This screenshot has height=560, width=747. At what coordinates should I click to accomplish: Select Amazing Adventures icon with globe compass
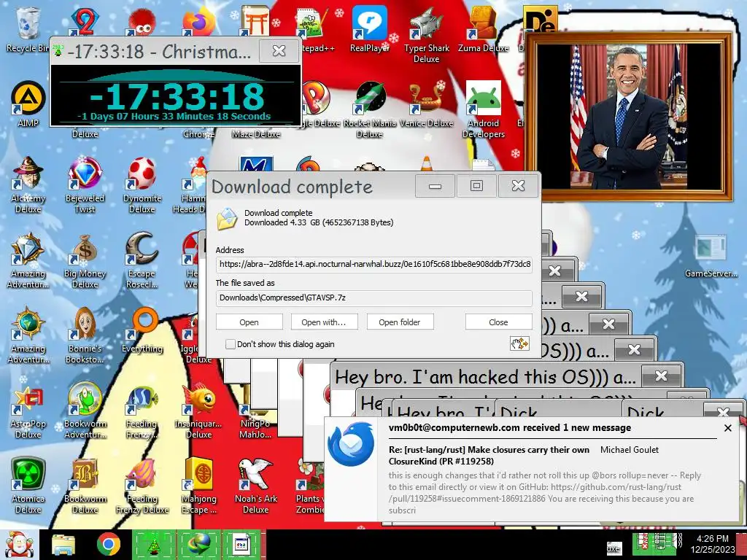click(28, 335)
